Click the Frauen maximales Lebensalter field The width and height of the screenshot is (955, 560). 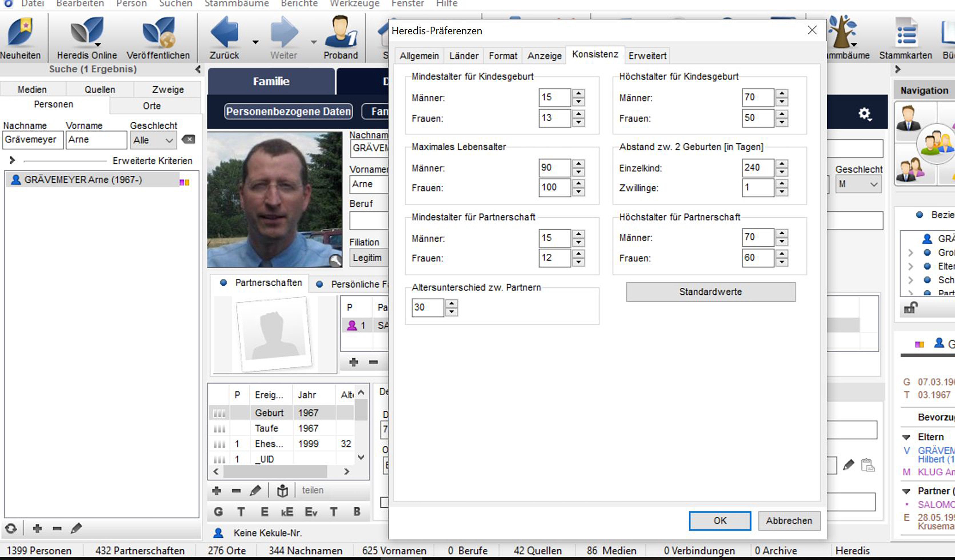(x=554, y=187)
